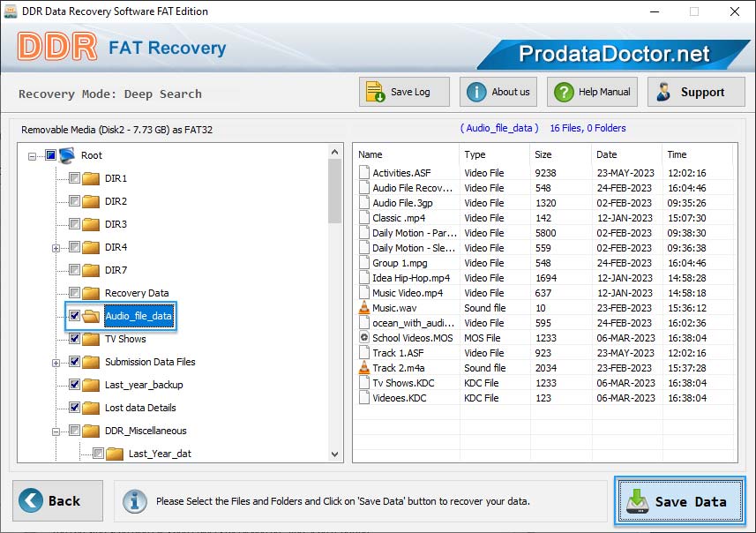756x533 pixels.
Task: Click Save Data to recover files
Action: (680, 501)
